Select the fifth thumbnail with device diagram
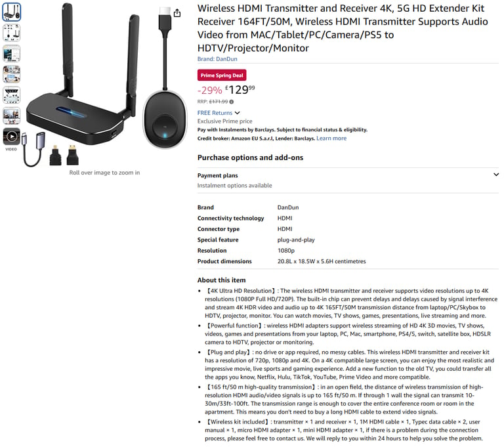 click(x=12, y=95)
